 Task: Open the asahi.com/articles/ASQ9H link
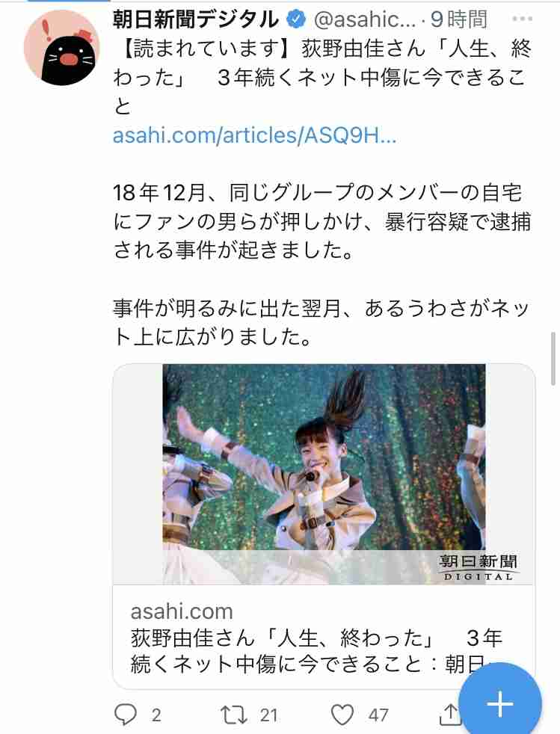click(255, 136)
